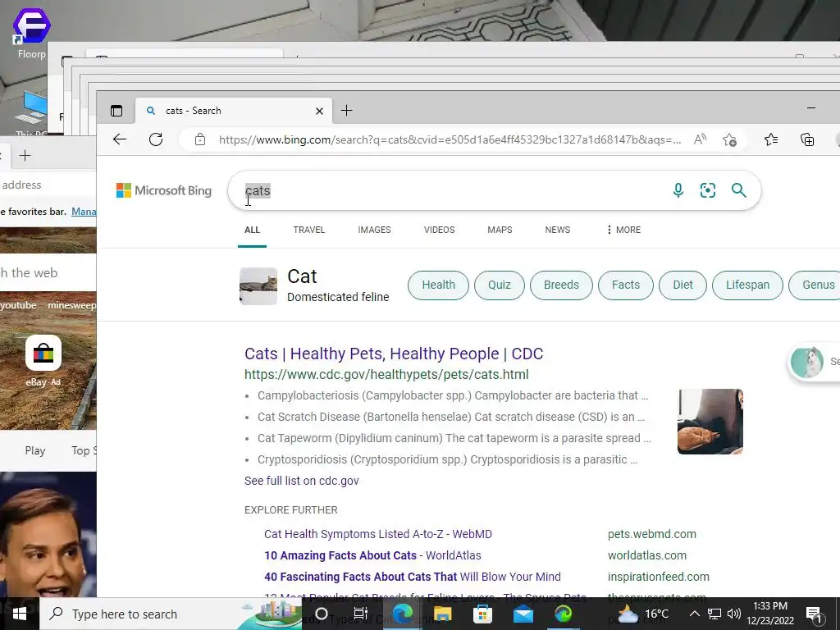Open Cortana circle icon on taskbar
The width and height of the screenshot is (840, 630).
322,614
